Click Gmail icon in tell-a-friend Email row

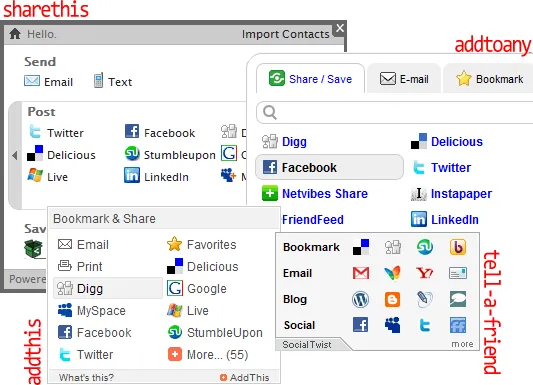361,273
